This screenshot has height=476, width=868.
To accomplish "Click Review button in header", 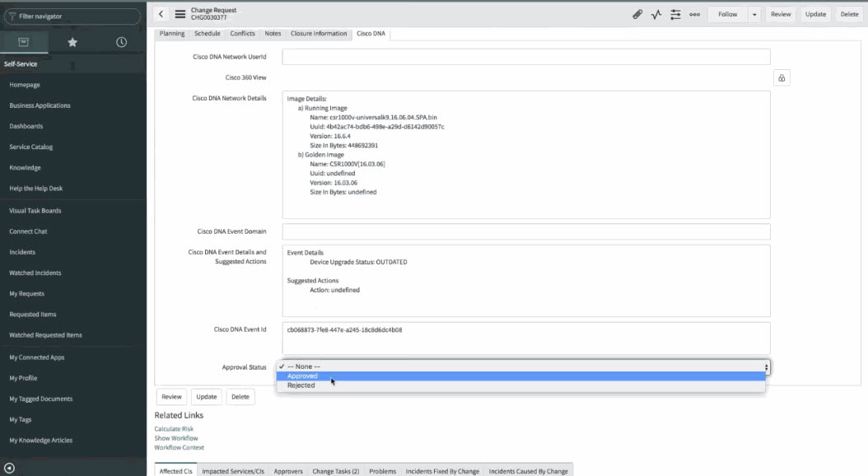I will (x=781, y=14).
